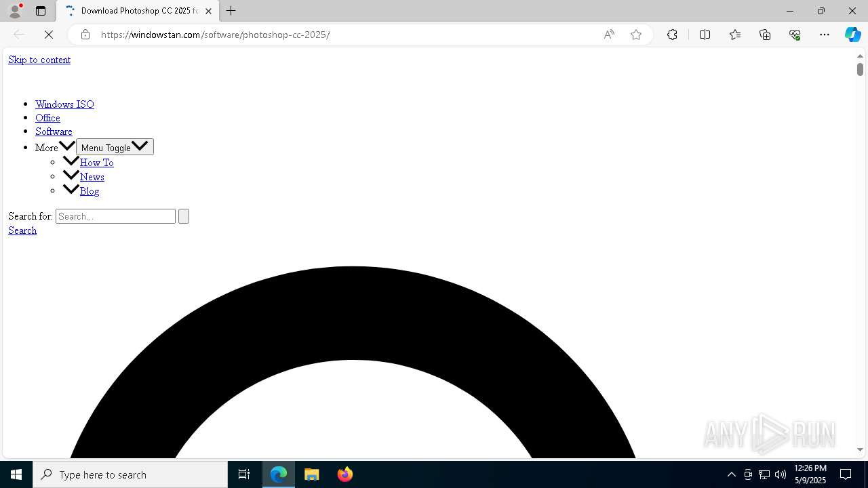Click the chevron beside Blog
Image resolution: width=868 pixels, height=488 pixels.
pyautogui.click(x=71, y=190)
